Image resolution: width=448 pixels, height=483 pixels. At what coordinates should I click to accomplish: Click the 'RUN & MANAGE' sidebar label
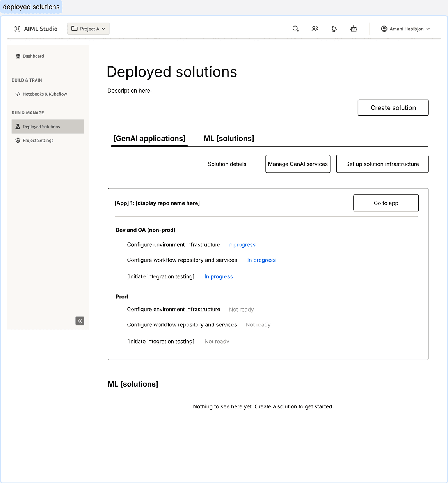coord(28,113)
